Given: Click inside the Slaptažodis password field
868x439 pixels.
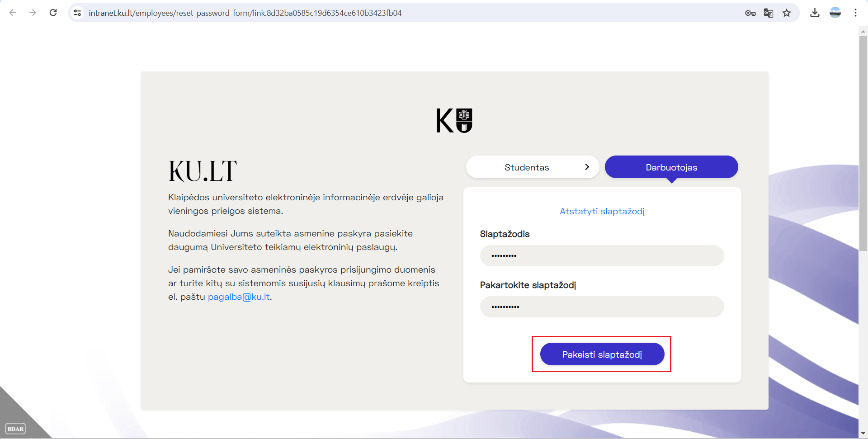Looking at the screenshot, I should click(602, 255).
